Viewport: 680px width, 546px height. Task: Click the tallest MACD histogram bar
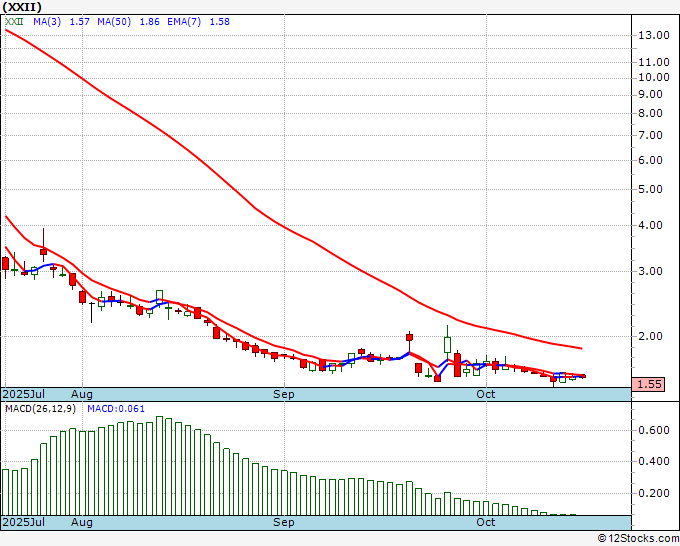pyautogui.click(x=159, y=466)
